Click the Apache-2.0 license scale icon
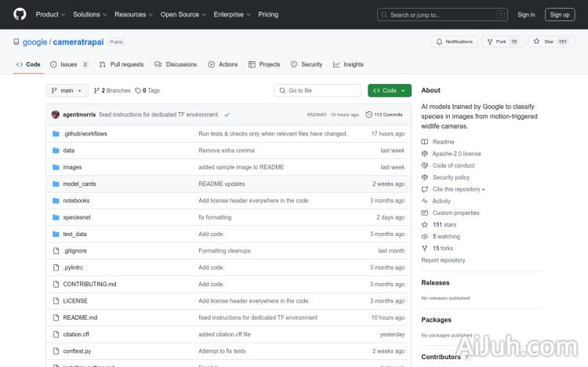Image resolution: width=588 pixels, height=367 pixels. 425,154
